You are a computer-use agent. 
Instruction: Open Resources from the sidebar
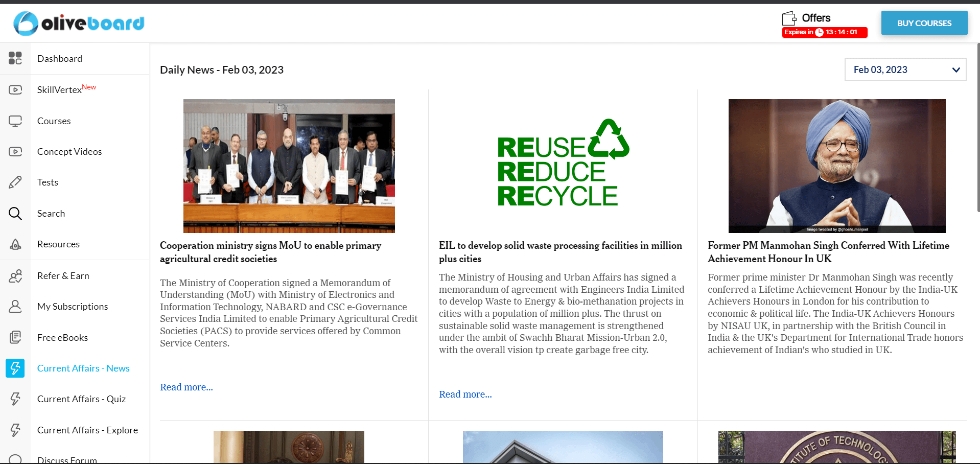(58, 244)
